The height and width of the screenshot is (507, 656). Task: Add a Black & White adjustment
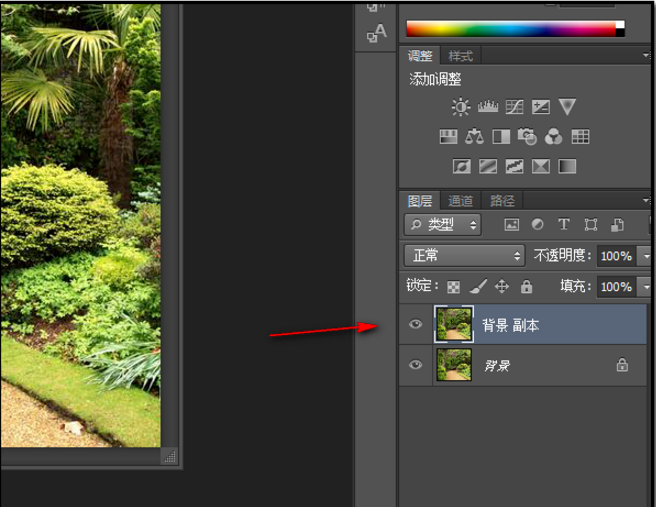[x=501, y=136]
